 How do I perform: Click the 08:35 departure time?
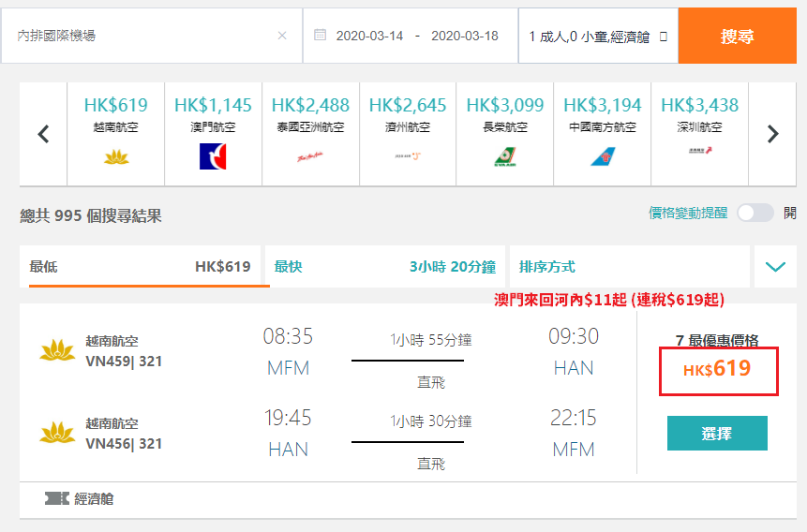click(x=289, y=336)
